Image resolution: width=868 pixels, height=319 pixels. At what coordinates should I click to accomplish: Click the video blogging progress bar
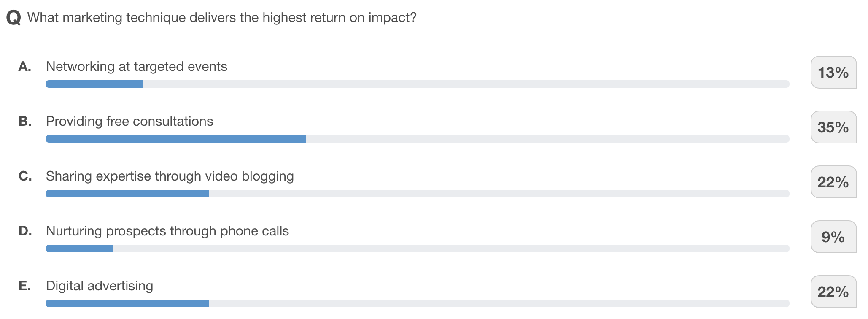417,194
